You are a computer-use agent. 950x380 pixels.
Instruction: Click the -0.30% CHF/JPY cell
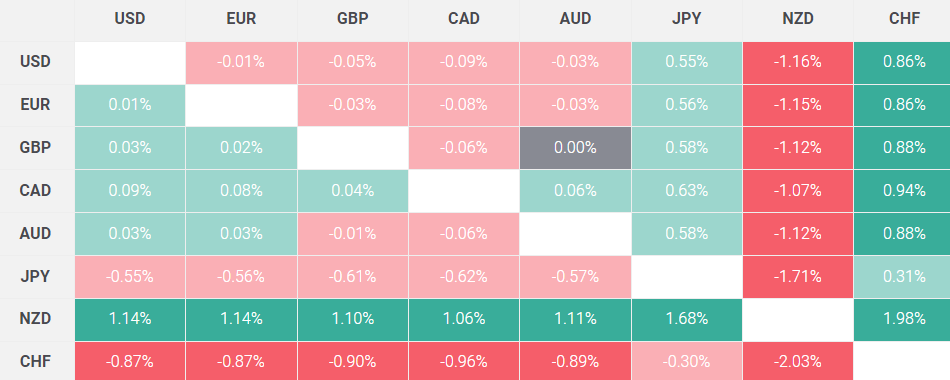point(686,362)
